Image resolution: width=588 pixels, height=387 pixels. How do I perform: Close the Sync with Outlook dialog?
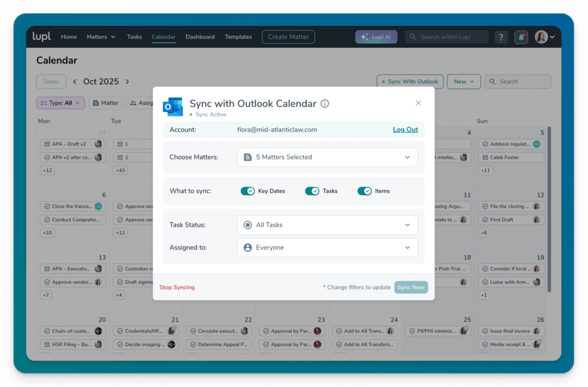pos(418,103)
